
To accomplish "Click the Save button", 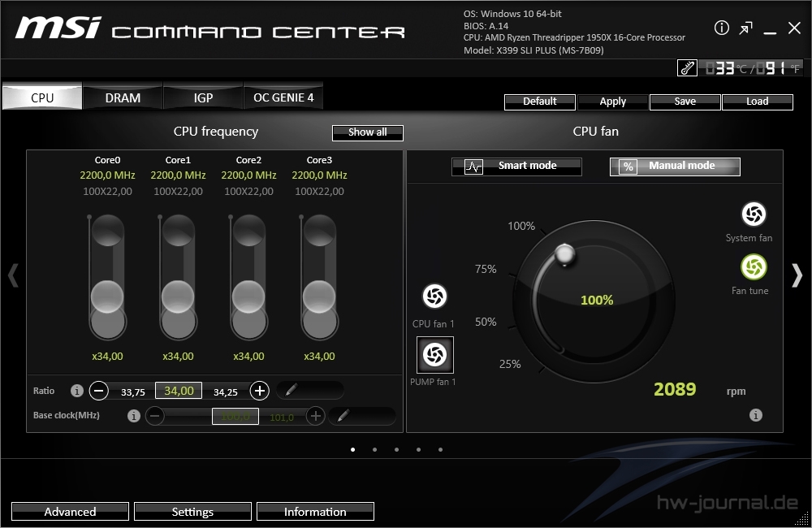I will [x=685, y=102].
